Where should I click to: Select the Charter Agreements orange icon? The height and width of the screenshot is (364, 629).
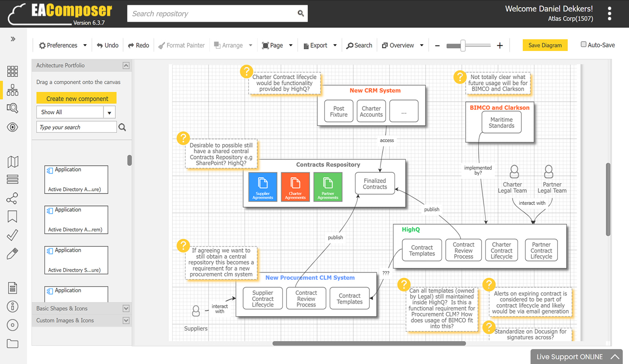pyautogui.click(x=295, y=186)
